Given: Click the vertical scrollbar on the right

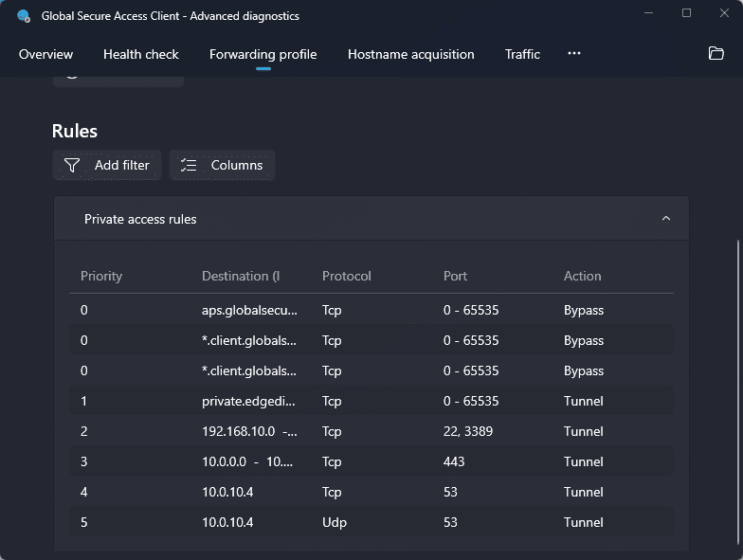Looking at the screenshot, I should [737, 392].
